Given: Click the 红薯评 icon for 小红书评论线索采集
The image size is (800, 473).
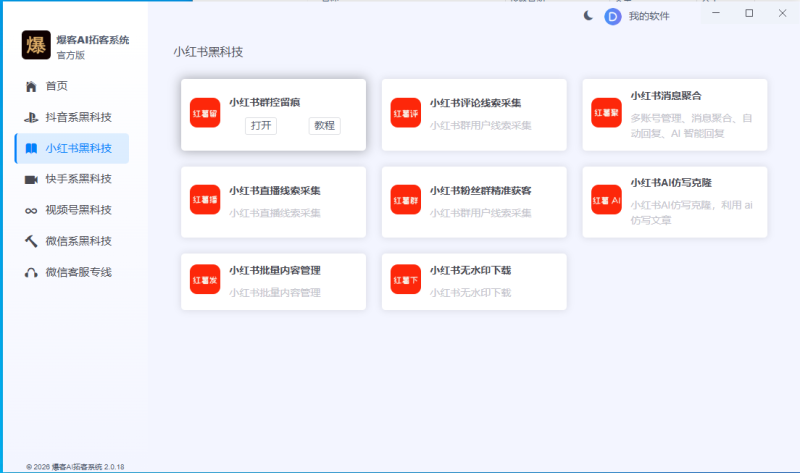Looking at the screenshot, I should tap(406, 113).
